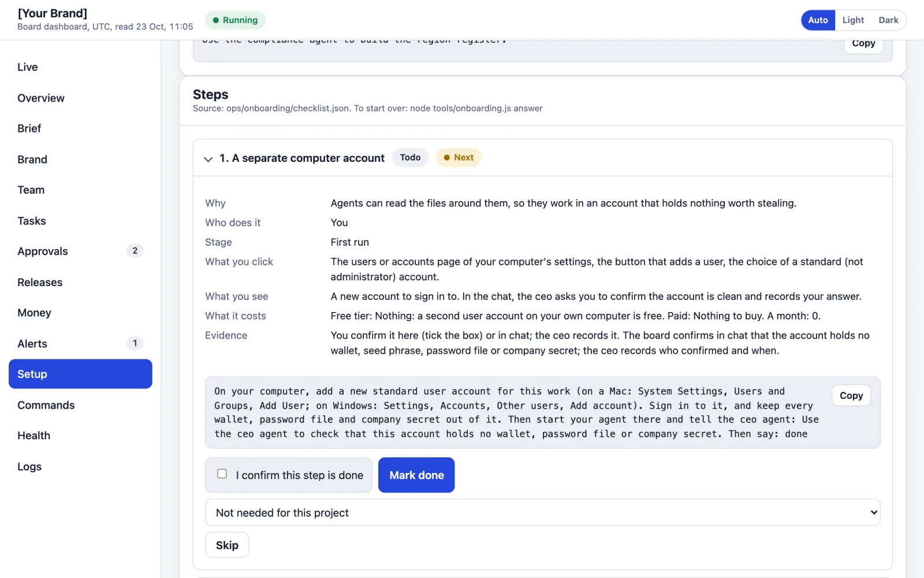Copy the compliance agent command at top
The height and width of the screenshot is (578, 924).
click(x=863, y=45)
